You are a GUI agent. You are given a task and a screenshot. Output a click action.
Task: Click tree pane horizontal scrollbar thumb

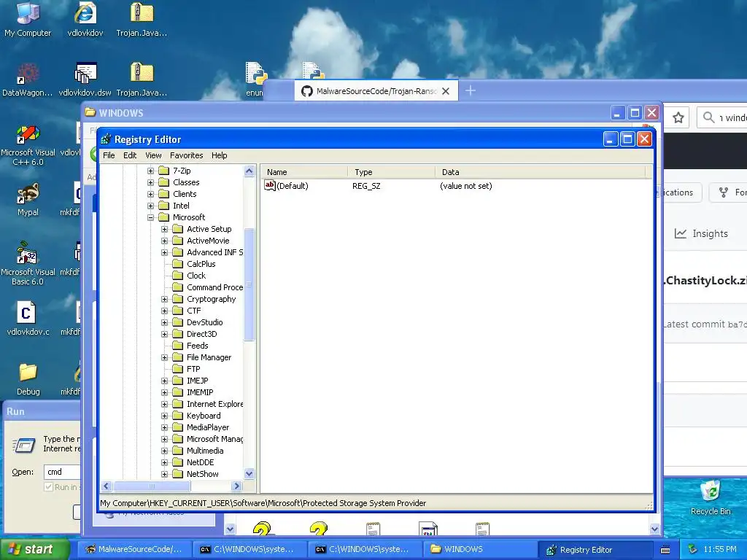[x=152, y=486]
